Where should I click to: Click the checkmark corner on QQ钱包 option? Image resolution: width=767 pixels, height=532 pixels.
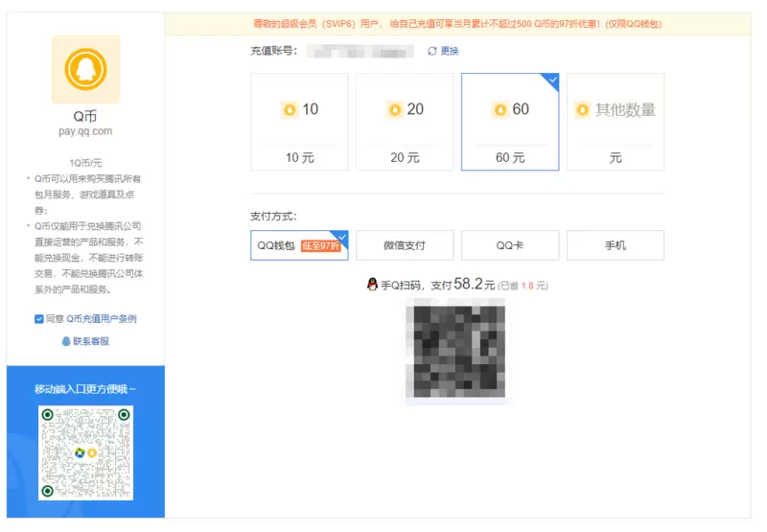(x=341, y=237)
